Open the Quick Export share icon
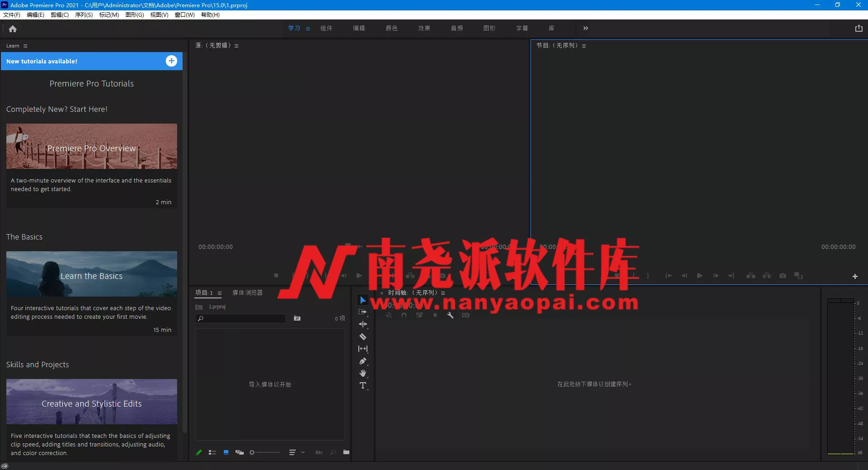This screenshot has height=470, width=868. click(858, 28)
